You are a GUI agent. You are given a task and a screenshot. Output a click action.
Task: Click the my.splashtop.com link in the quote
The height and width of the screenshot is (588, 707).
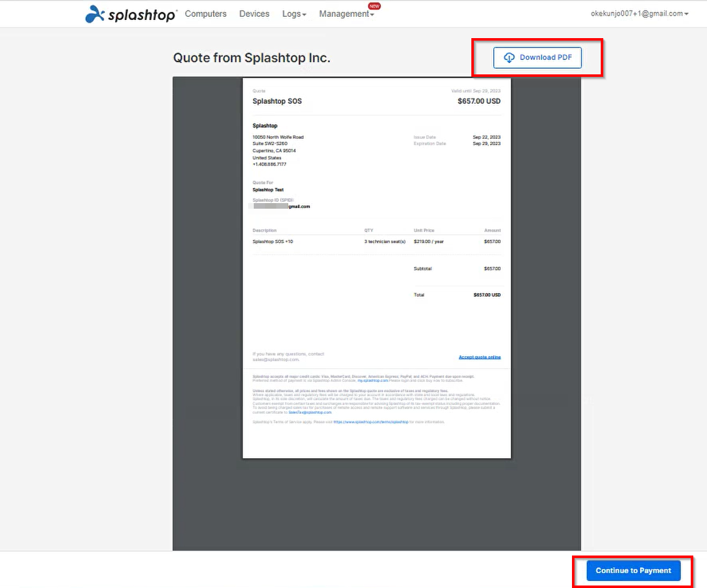(x=373, y=381)
